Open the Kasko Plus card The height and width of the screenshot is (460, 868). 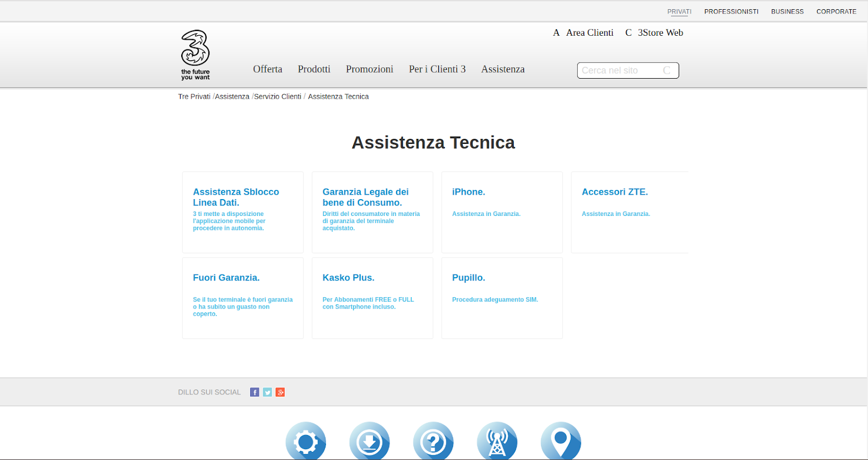[x=372, y=298]
